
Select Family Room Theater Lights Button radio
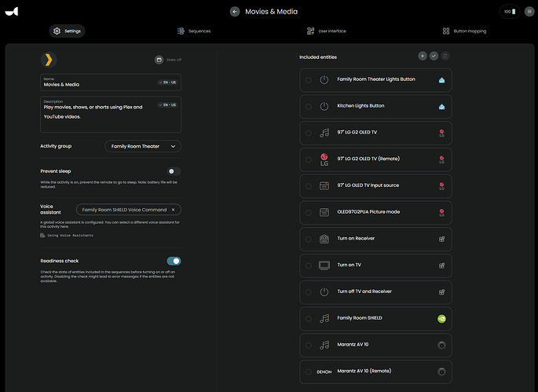[x=309, y=80]
